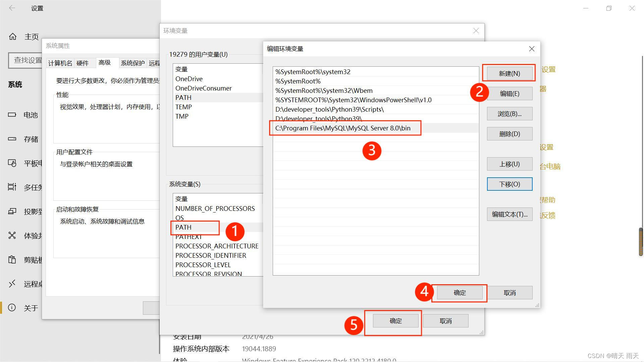Click the back arrow in Settings

(12, 8)
